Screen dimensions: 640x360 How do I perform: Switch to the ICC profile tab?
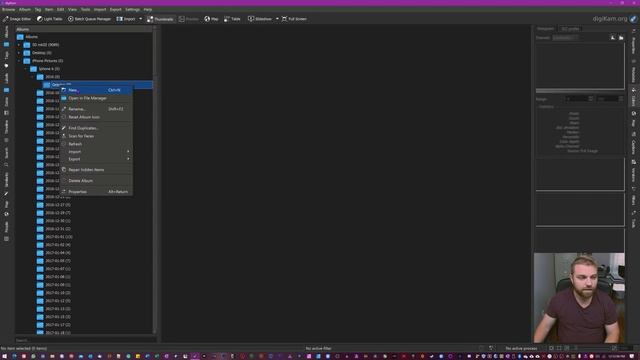click(x=570, y=29)
